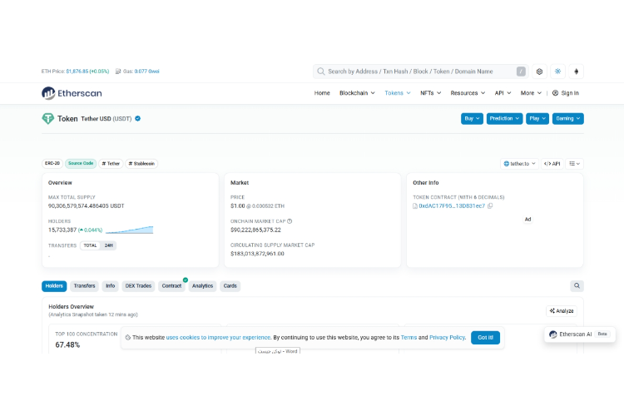Click the contract file icon beside address
This screenshot has height=416, width=624.
pos(415,206)
